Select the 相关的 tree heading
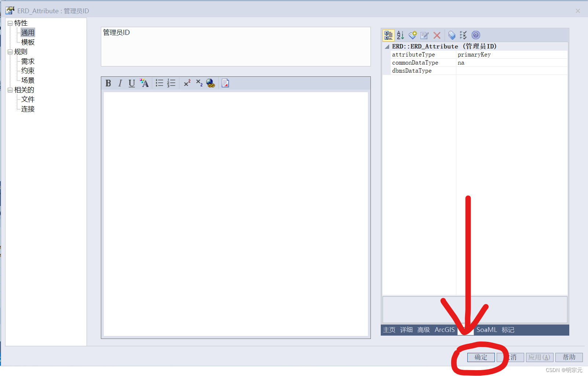The height and width of the screenshot is (376, 588). [x=24, y=90]
